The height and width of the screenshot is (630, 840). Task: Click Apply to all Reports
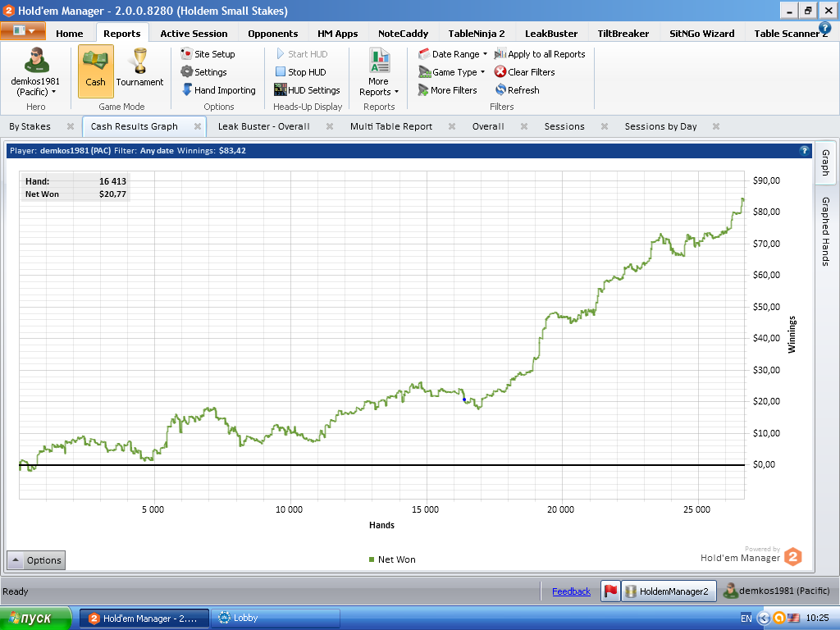540,53
